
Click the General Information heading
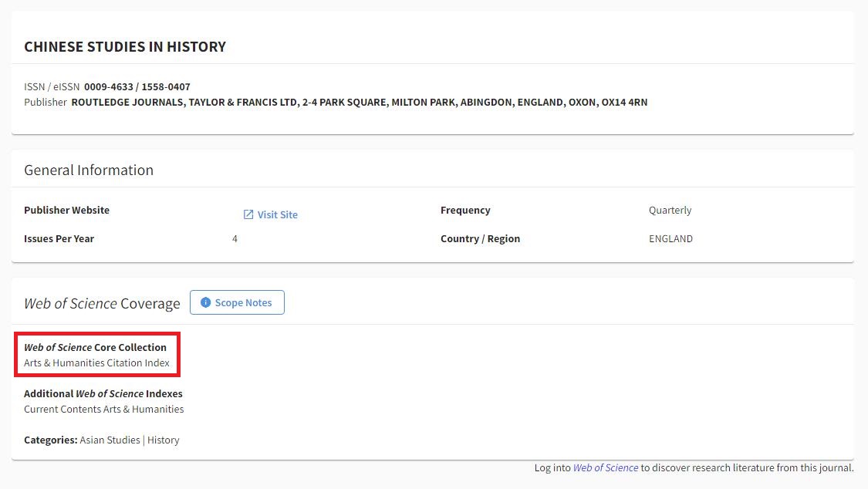(89, 170)
